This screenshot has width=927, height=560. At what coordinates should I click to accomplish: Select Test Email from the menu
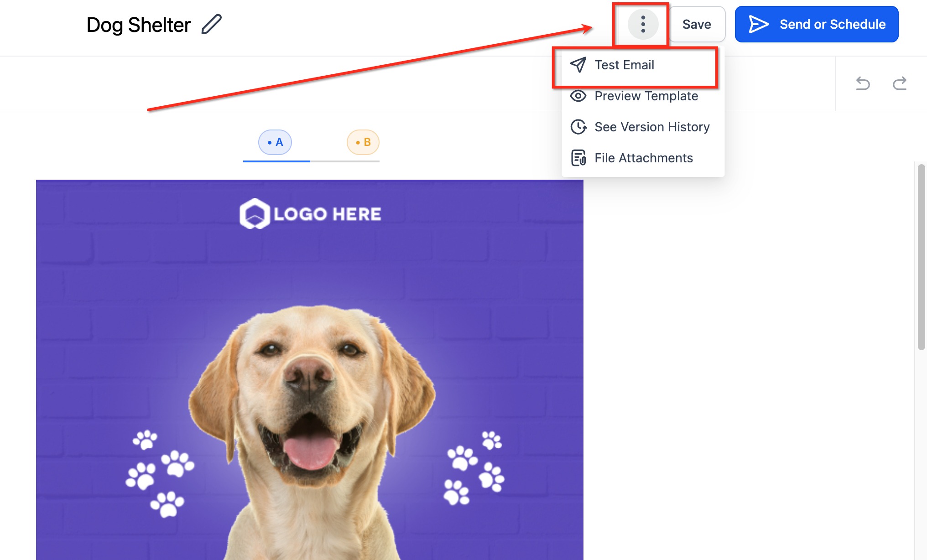pos(624,65)
